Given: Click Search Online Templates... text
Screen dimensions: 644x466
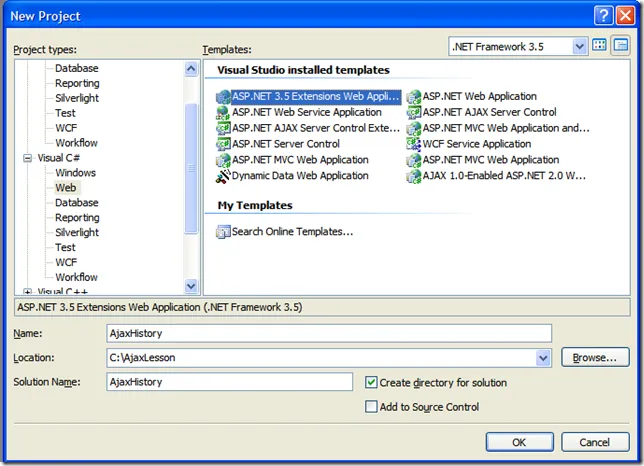Looking at the screenshot, I should point(292,232).
